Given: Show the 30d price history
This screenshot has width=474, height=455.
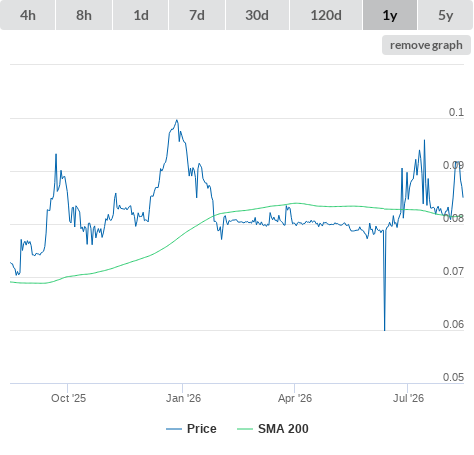Looking at the screenshot, I should pos(257,15).
